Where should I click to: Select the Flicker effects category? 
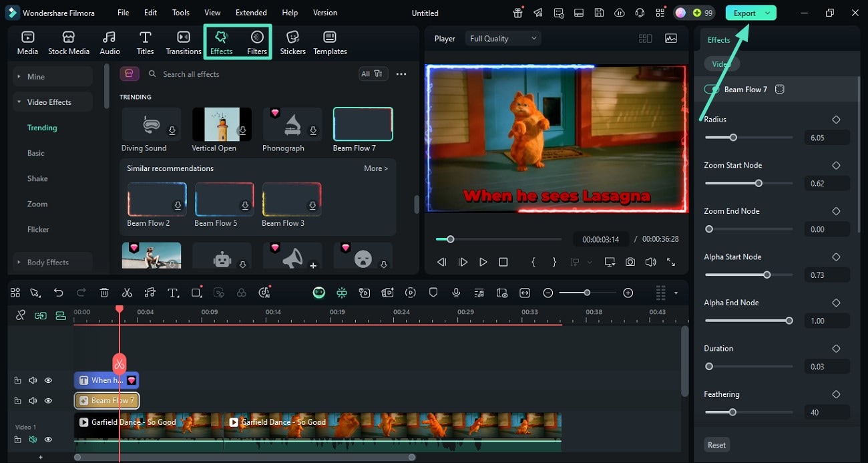[38, 229]
